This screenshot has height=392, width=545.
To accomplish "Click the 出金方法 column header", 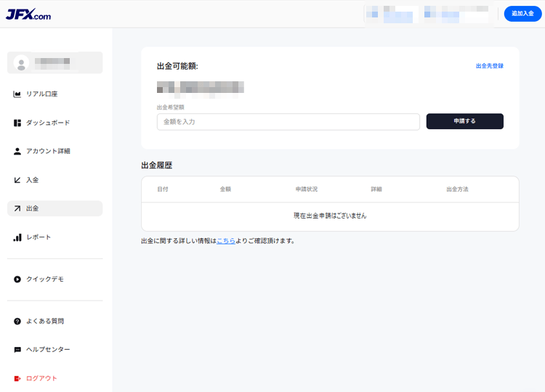I will [x=457, y=189].
